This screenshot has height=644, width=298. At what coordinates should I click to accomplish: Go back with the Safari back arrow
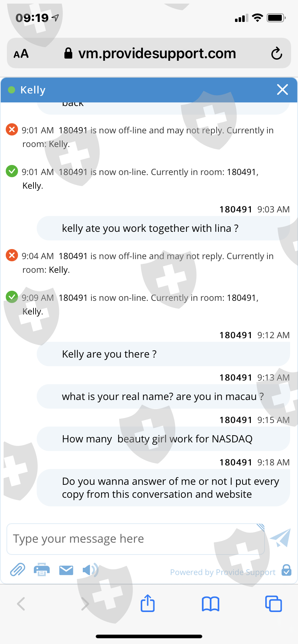pos(21,604)
